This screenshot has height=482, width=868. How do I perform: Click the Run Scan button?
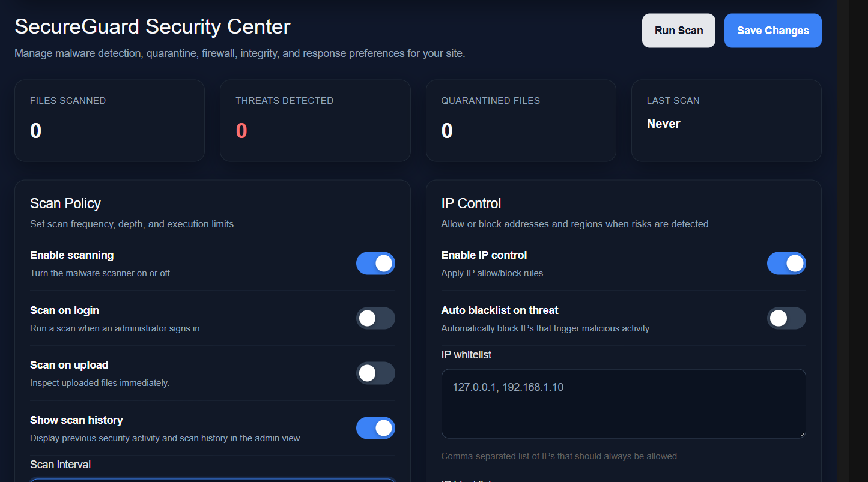pos(678,31)
